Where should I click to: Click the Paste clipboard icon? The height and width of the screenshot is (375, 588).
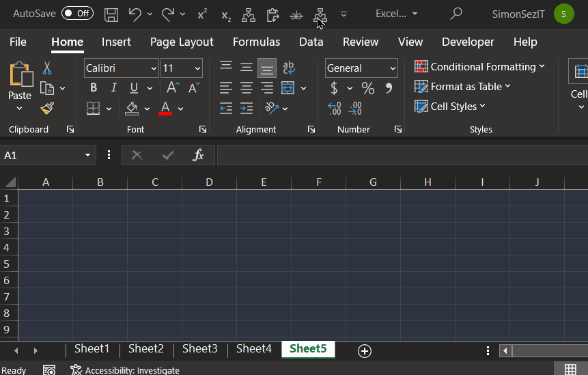point(20,74)
